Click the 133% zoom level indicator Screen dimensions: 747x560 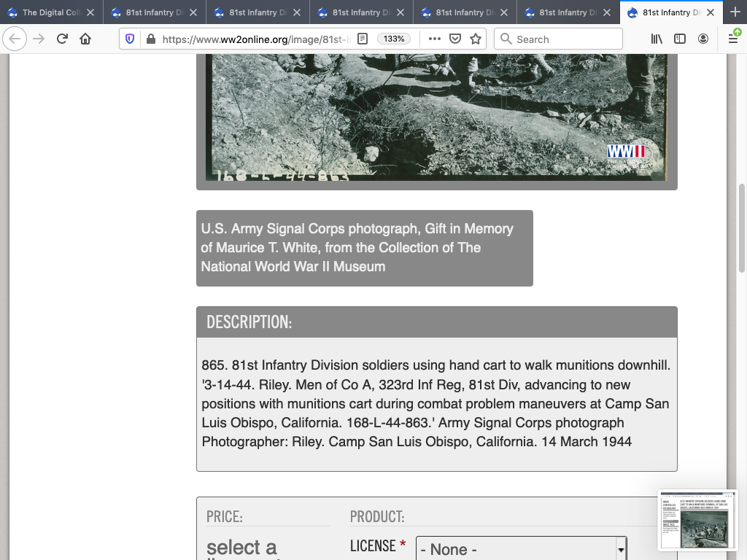coord(394,39)
